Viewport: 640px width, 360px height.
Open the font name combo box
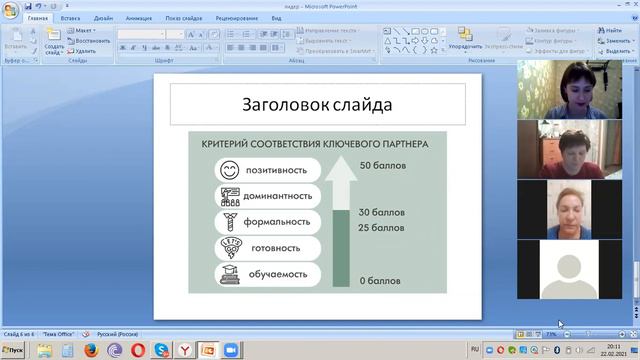coord(141,34)
